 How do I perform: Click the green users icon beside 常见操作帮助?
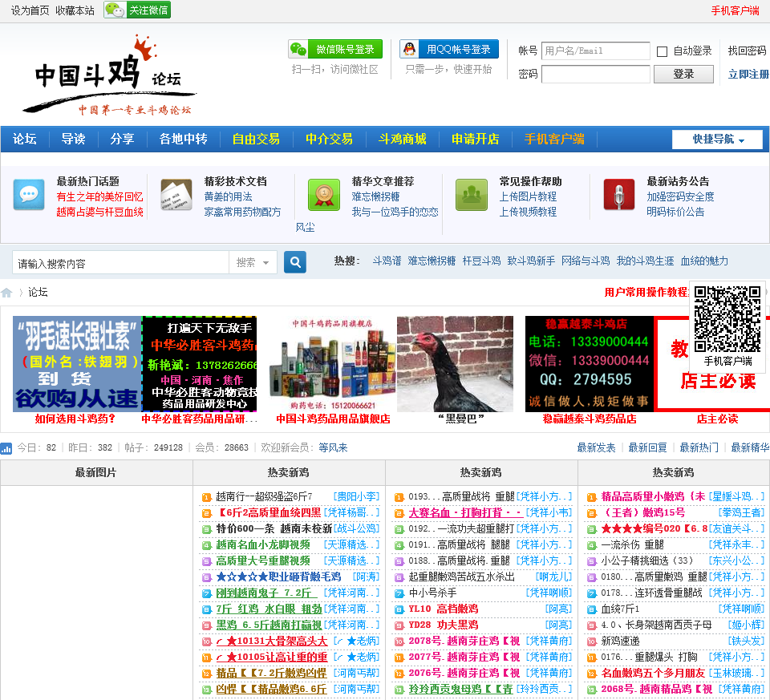click(472, 195)
